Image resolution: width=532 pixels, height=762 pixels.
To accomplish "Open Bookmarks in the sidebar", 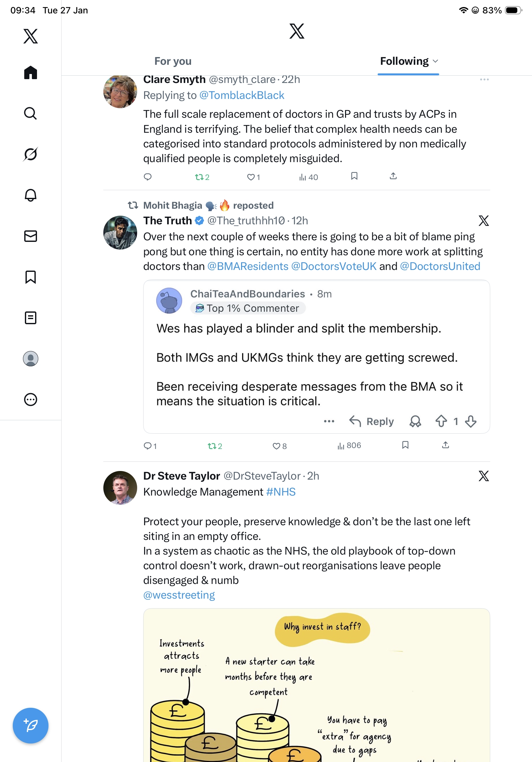I will click(31, 277).
